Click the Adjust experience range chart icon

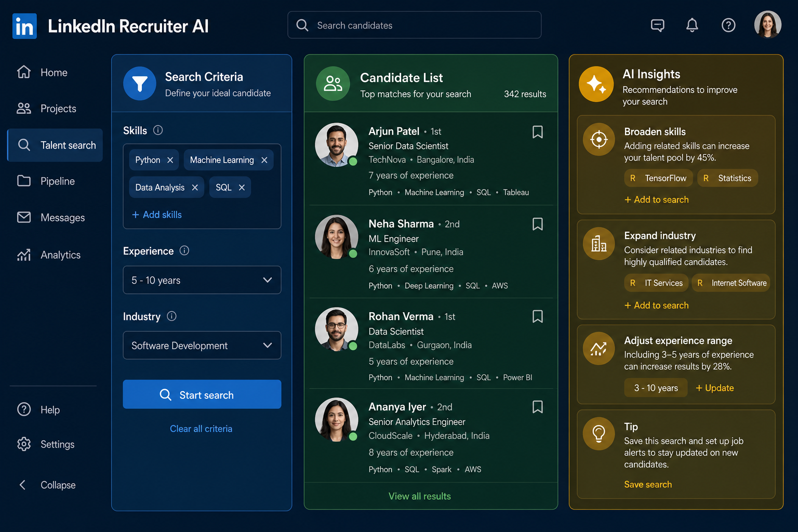tap(599, 348)
